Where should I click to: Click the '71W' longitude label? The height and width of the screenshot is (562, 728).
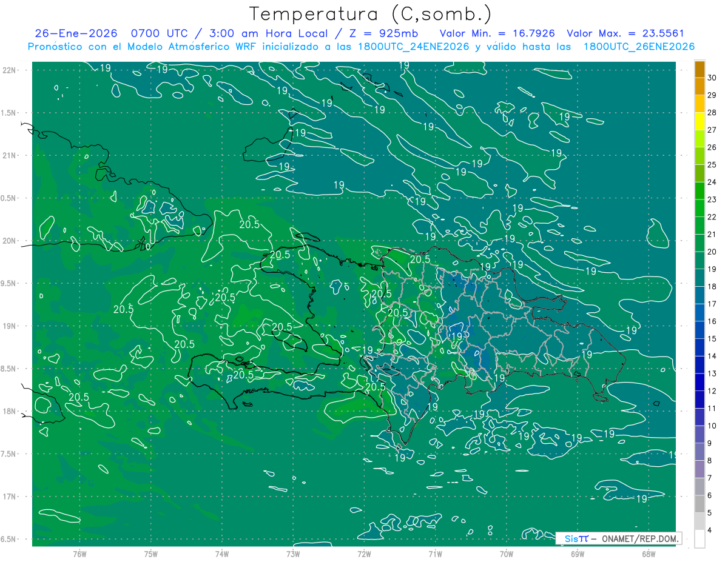pyautogui.click(x=435, y=554)
